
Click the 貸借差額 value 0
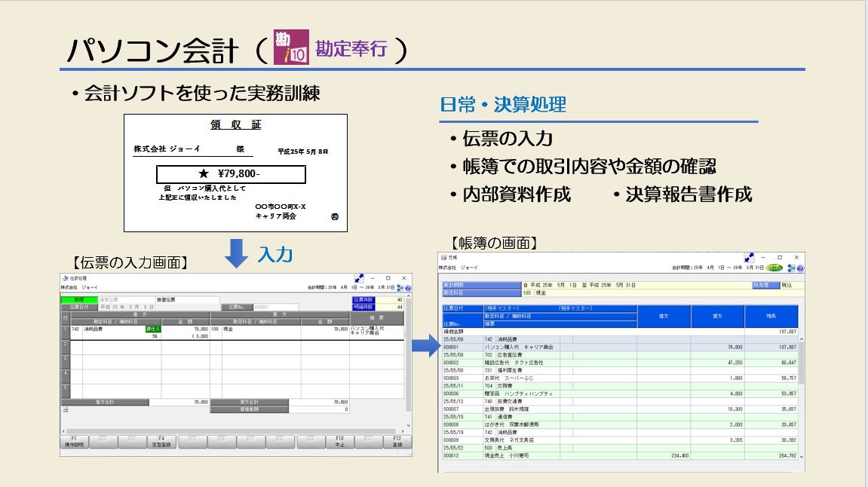319,409
